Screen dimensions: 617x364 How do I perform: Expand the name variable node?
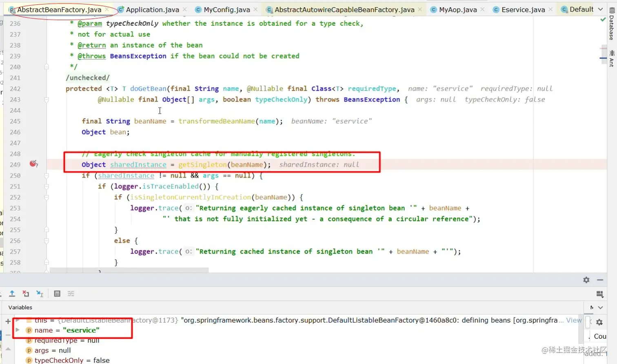[18, 330]
